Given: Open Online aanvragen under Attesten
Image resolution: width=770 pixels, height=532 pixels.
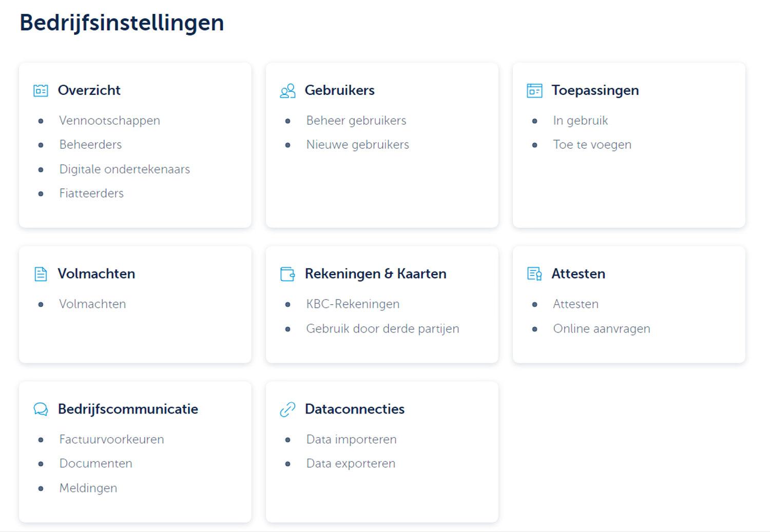Looking at the screenshot, I should tap(601, 328).
